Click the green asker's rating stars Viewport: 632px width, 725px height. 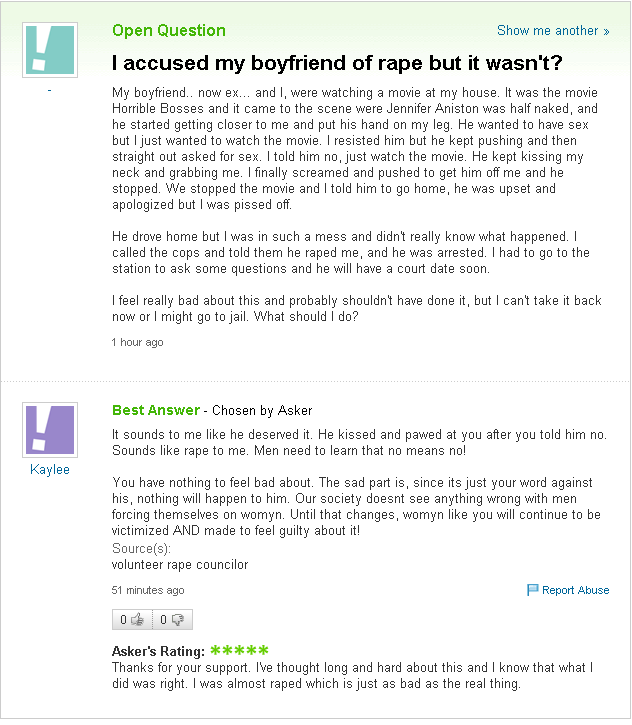pos(239,651)
